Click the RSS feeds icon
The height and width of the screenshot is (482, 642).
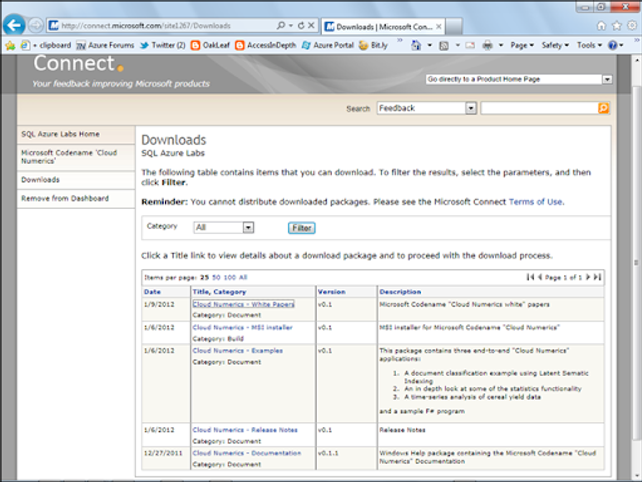click(x=444, y=45)
